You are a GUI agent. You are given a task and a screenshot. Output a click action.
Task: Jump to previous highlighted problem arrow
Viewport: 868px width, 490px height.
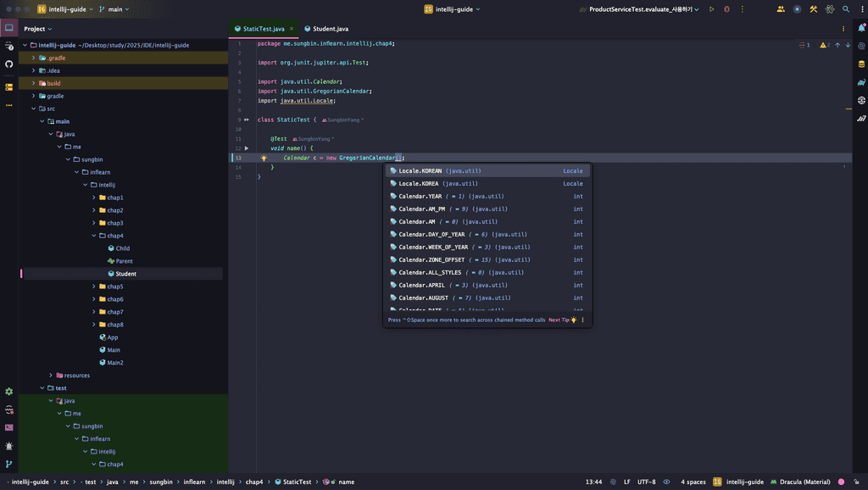point(837,46)
